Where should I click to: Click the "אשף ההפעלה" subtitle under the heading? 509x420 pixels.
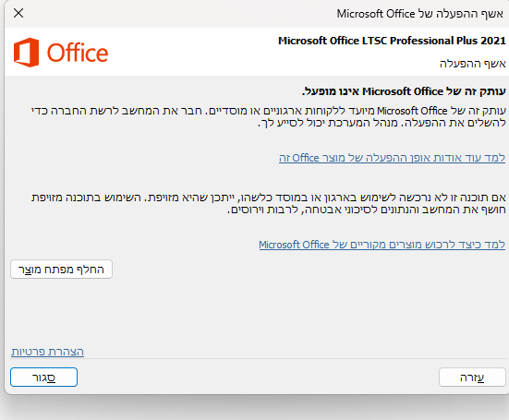473,64
